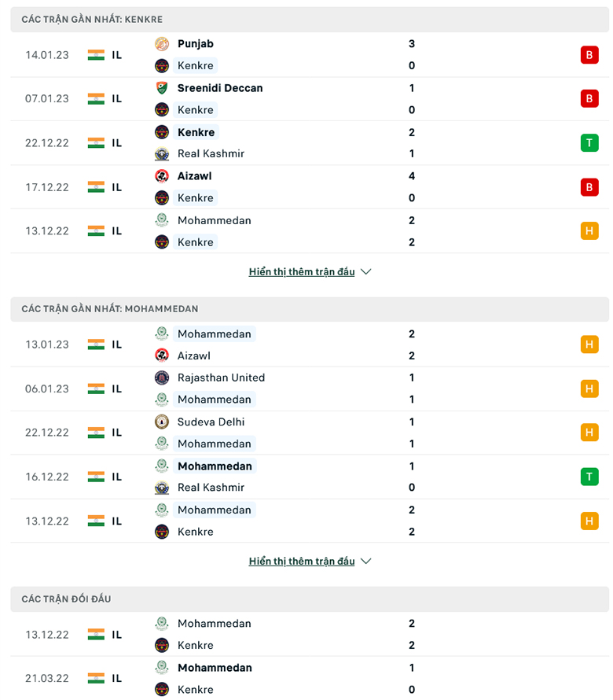Click green T badge for Kenkre vs Real Kashmir
Image resolution: width=613 pixels, height=700 pixels.
(x=589, y=143)
